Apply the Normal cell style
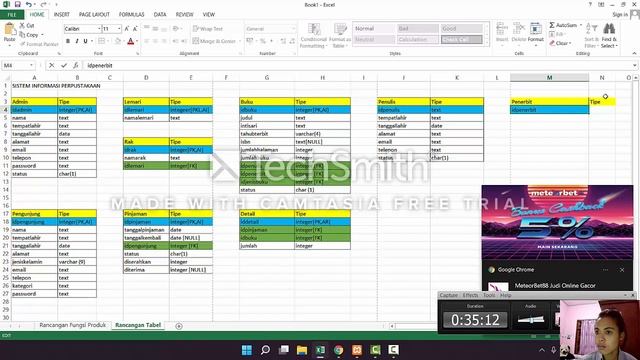Screen dimensions: 640x360 coord(373,29)
